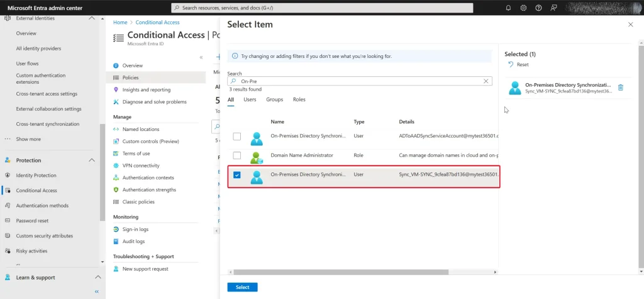Click the Risky activities sidebar icon
The height and width of the screenshot is (299, 644).
coord(8,251)
